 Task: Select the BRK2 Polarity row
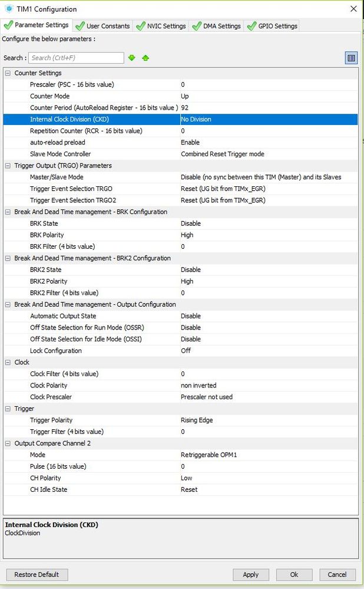coord(180,281)
